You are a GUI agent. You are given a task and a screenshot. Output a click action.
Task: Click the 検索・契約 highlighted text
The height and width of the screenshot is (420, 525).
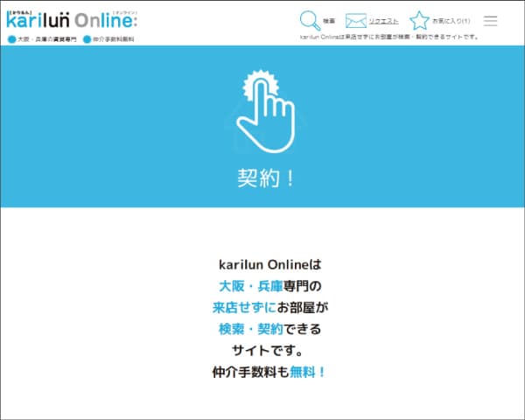[x=251, y=329]
